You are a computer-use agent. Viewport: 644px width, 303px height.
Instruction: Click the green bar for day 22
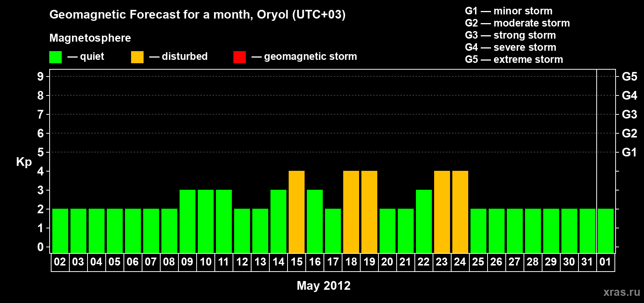click(424, 221)
